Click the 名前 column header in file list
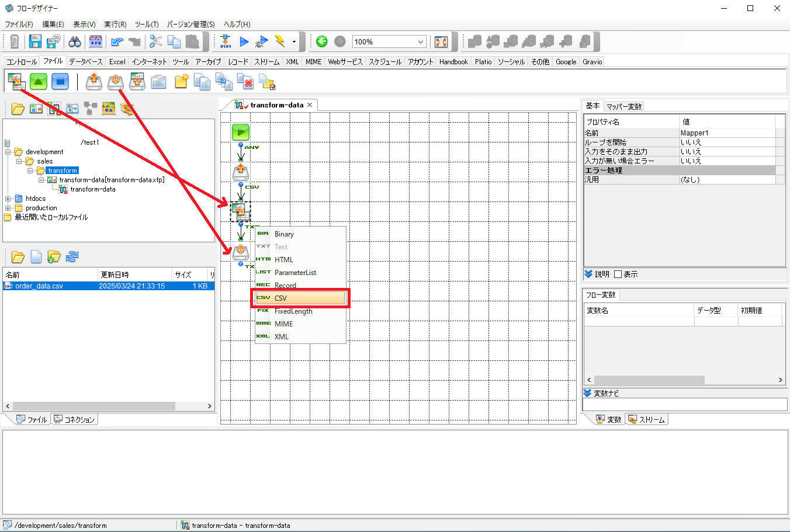790x532 pixels. click(50, 274)
